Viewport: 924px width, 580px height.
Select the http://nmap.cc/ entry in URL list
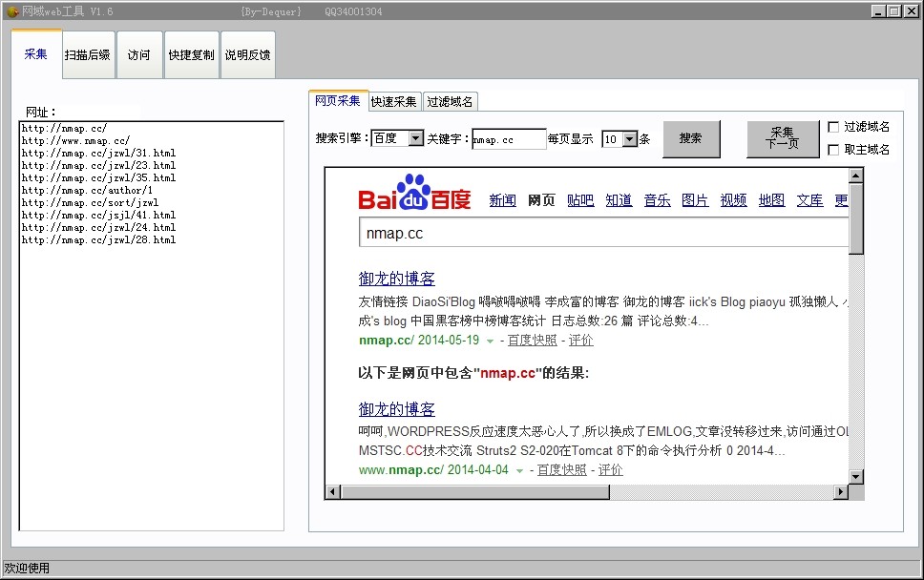(x=64, y=129)
